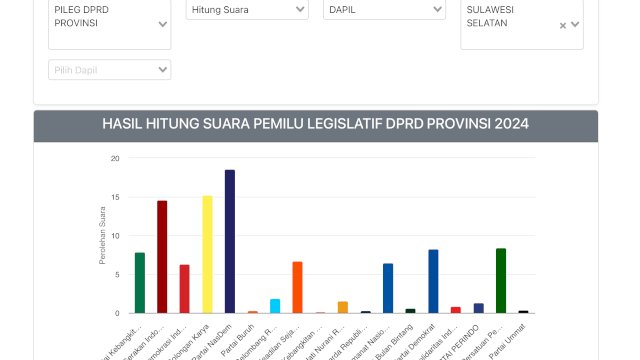Open the DAPIL dropdown

tap(384, 10)
